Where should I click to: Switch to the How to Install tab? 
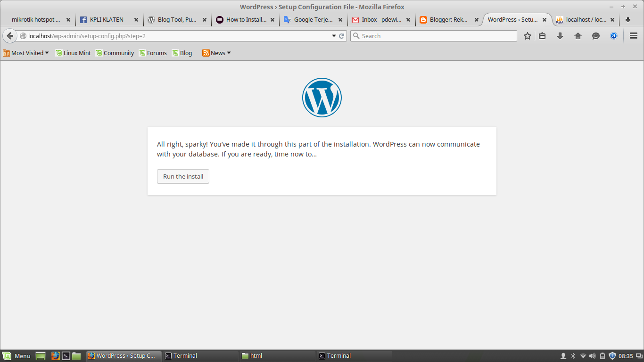click(x=246, y=20)
